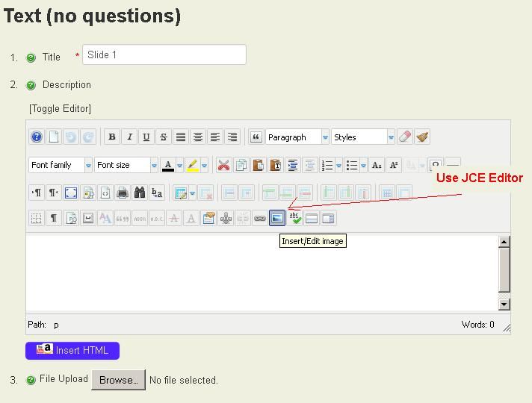
Task: Expand the Styles dropdown
Action: (x=363, y=137)
